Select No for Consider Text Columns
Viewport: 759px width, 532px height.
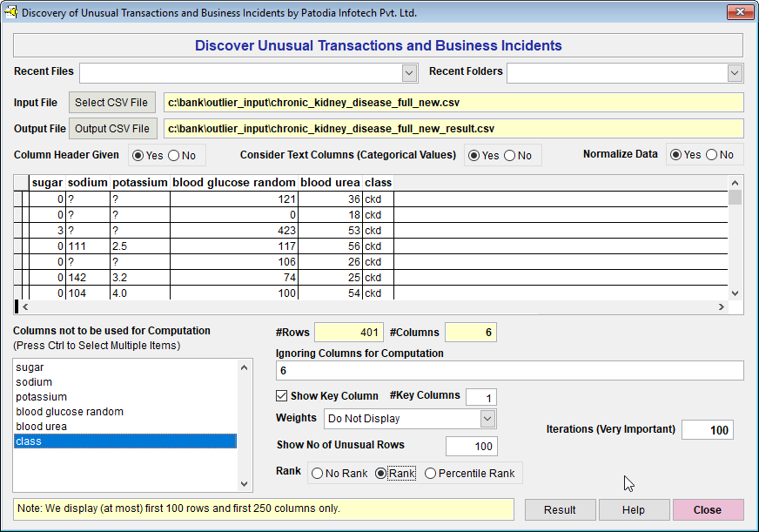(x=510, y=155)
